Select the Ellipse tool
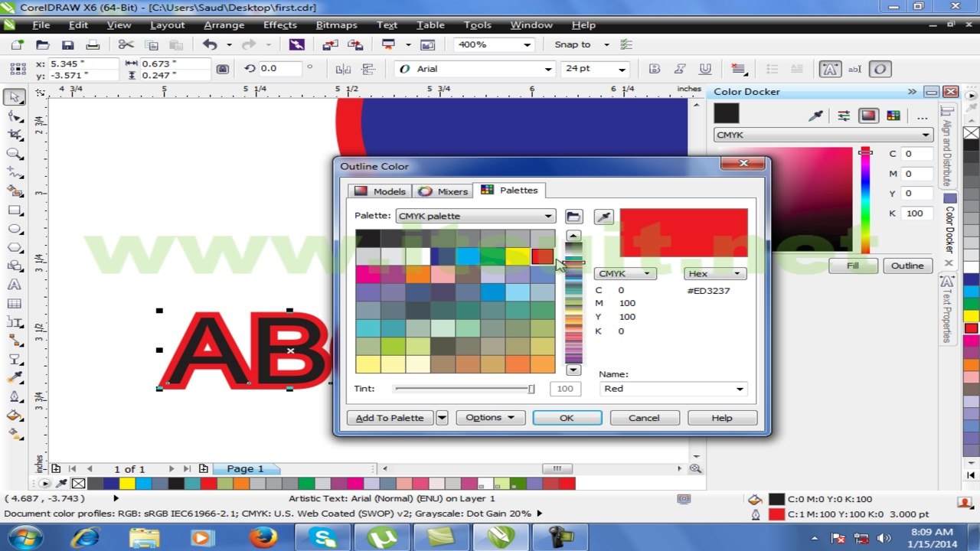Image resolution: width=980 pixels, height=551 pixels. point(15,229)
